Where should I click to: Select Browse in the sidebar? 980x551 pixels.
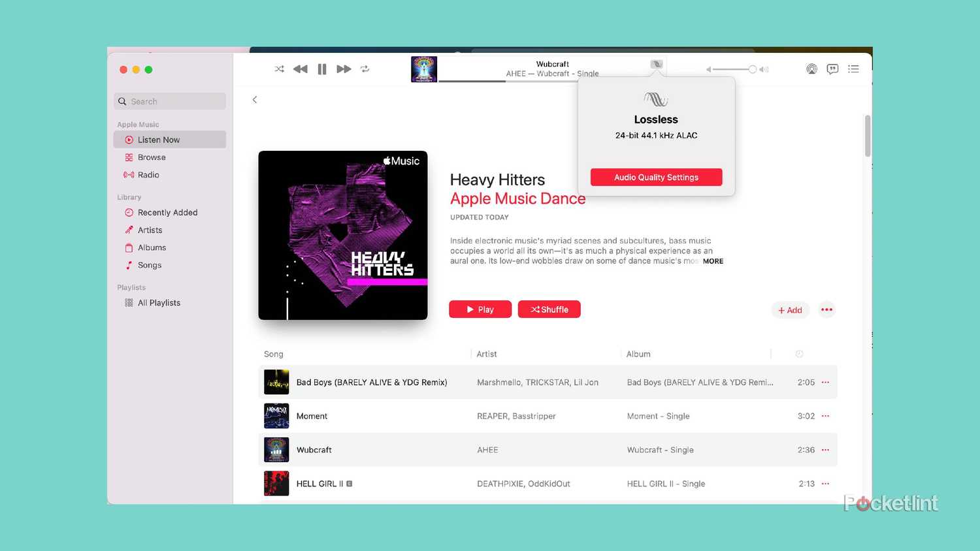tap(152, 157)
